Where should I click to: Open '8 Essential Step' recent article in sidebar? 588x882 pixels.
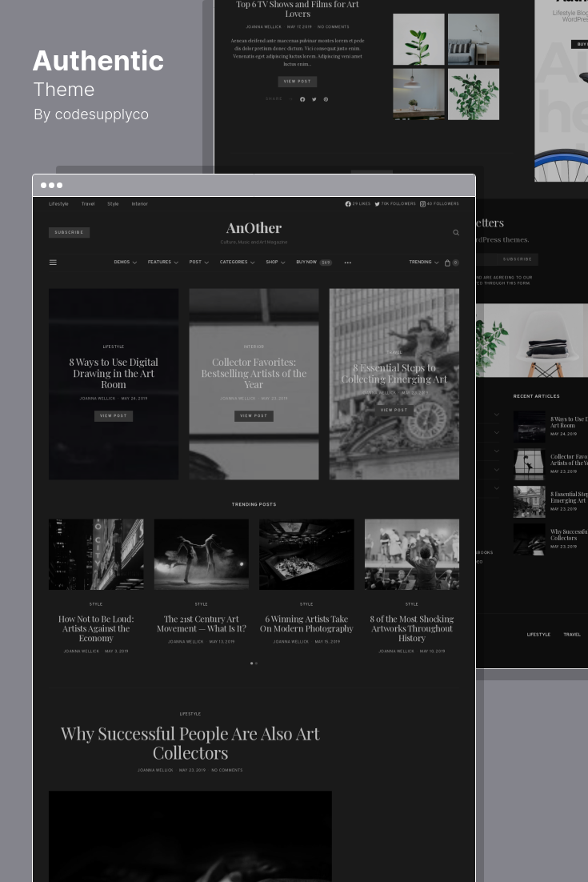569,497
